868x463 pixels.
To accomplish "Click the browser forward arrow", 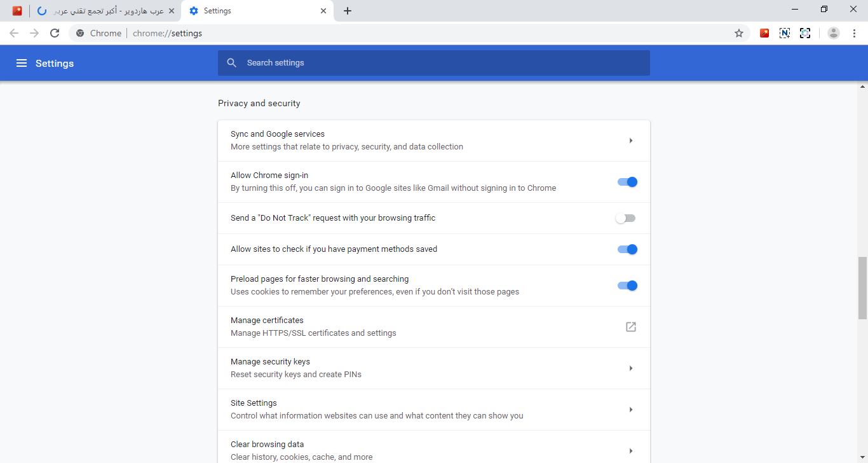I will [x=34, y=33].
